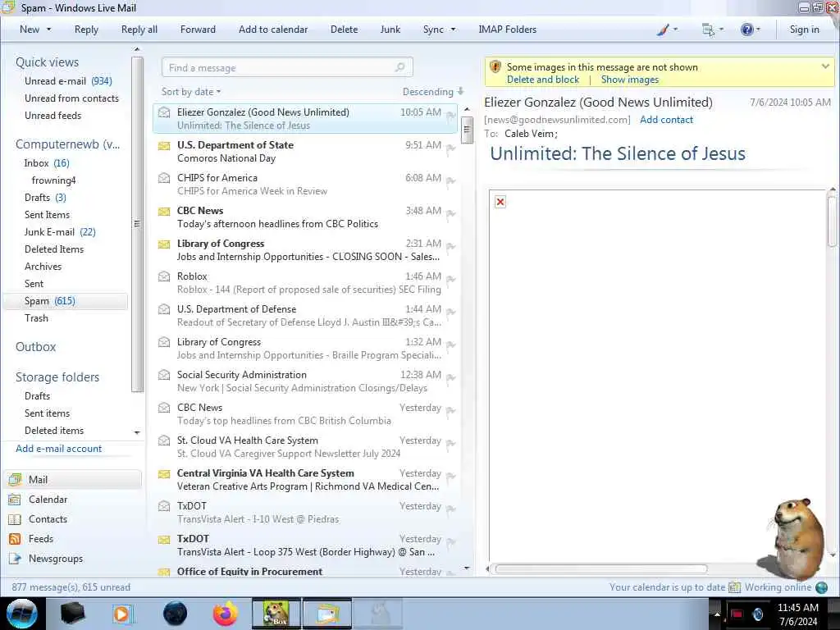Open IMAP Folders
This screenshot has width=840, height=630.
(x=507, y=30)
